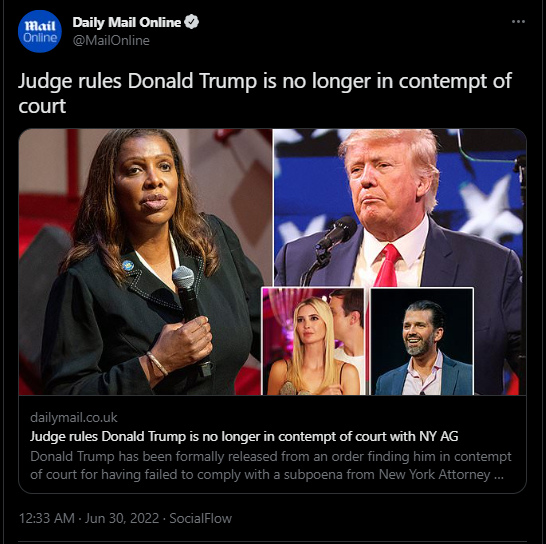Open the Daily Mail Online display name
This screenshot has height=544, width=546.
127,22
